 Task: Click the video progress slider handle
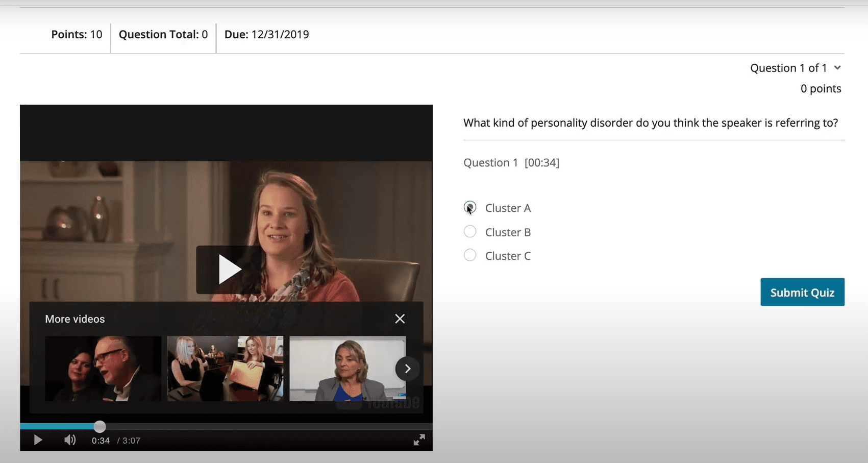pyautogui.click(x=100, y=426)
